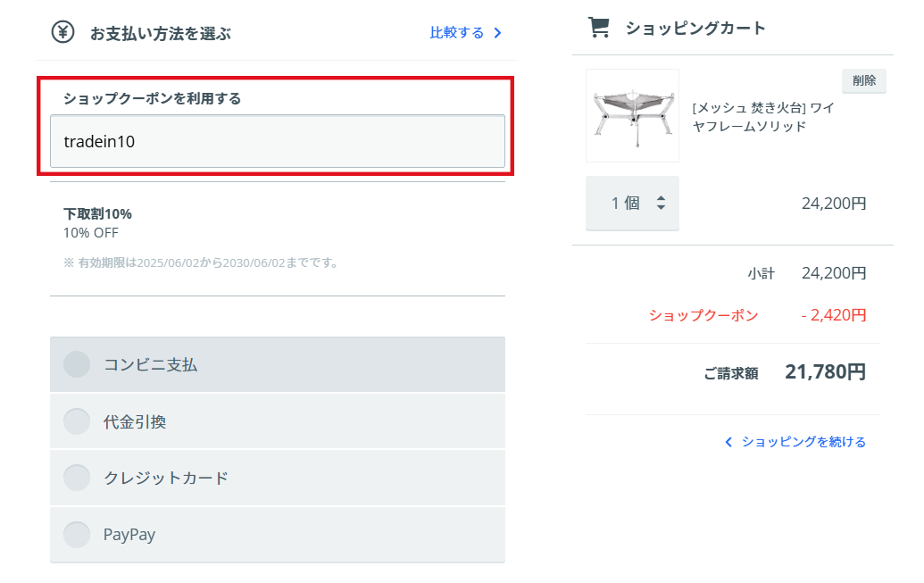Click the ショッピングを続ける link

click(803, 442)
